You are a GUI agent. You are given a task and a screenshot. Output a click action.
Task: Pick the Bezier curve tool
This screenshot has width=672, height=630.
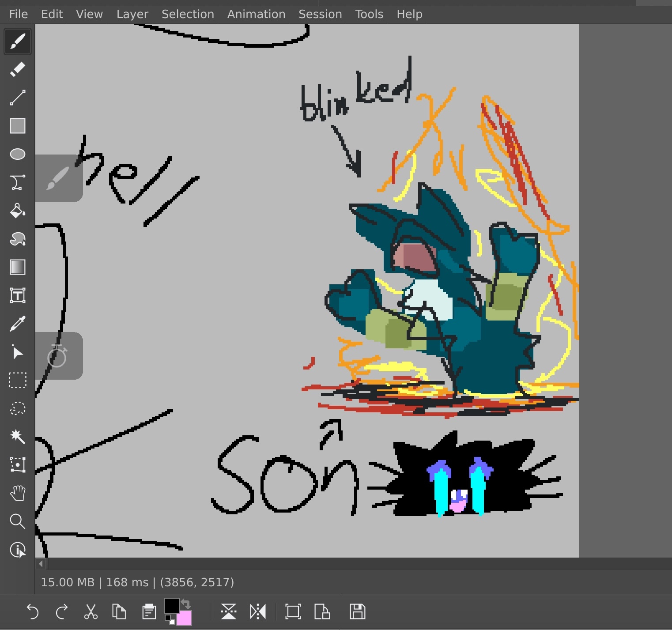(18, 182)
